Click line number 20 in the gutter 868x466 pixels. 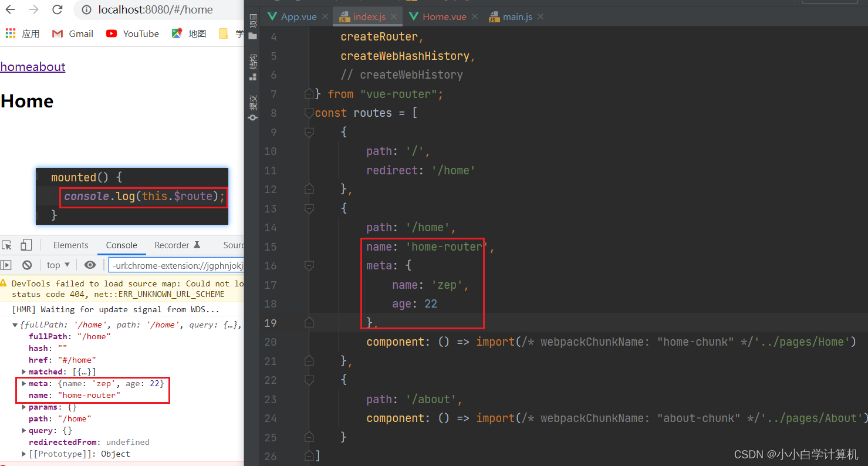tap(270, 342)
